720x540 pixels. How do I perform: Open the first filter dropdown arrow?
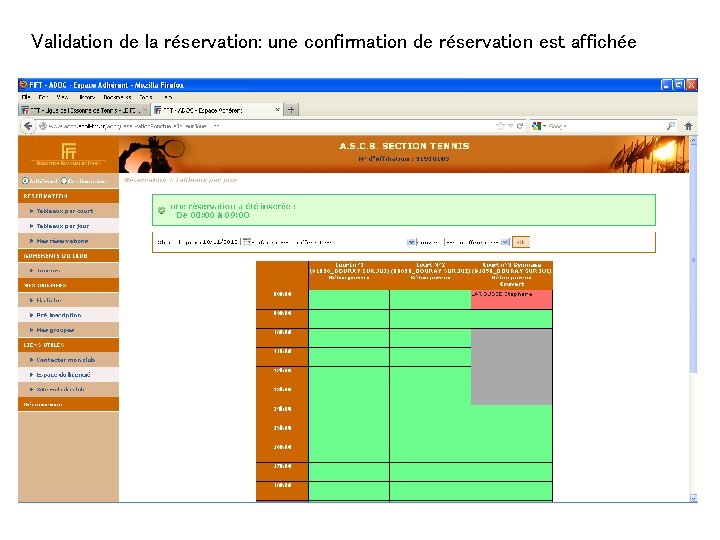411,242
